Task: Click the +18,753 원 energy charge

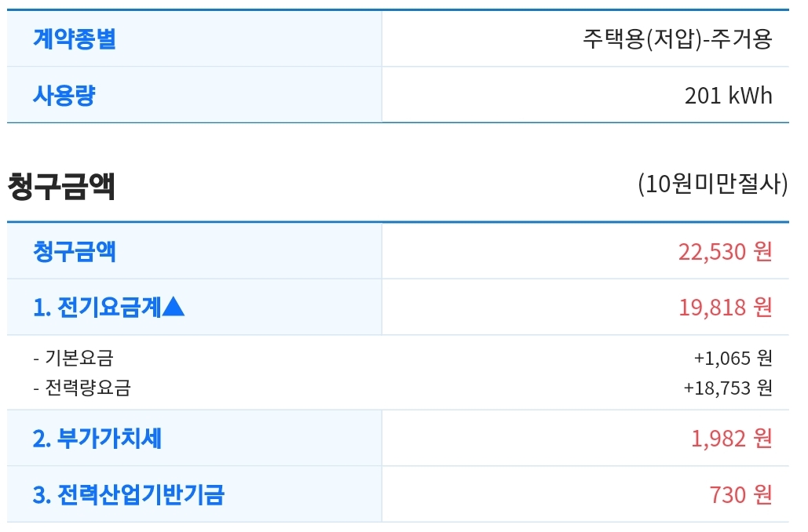Action: point(727,388)
